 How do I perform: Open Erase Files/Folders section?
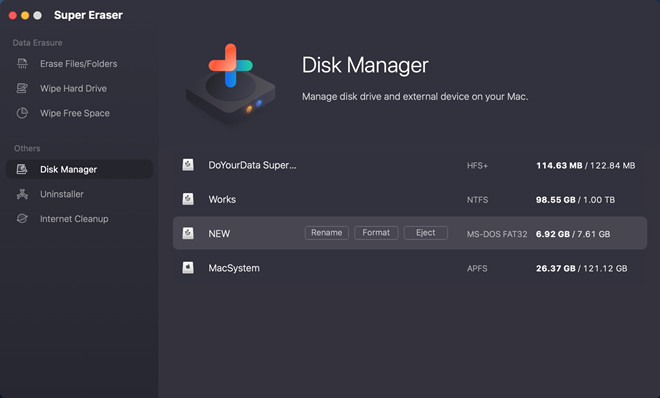(79, 64)
